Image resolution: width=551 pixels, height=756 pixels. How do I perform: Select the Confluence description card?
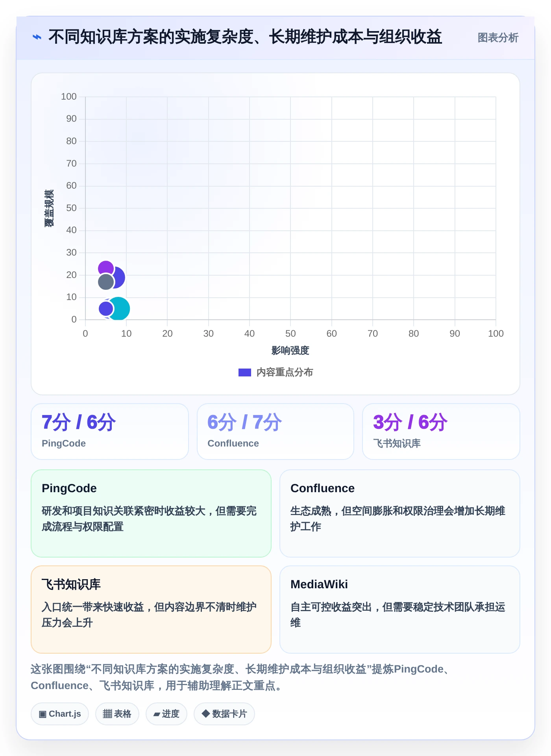coord(400,513)
